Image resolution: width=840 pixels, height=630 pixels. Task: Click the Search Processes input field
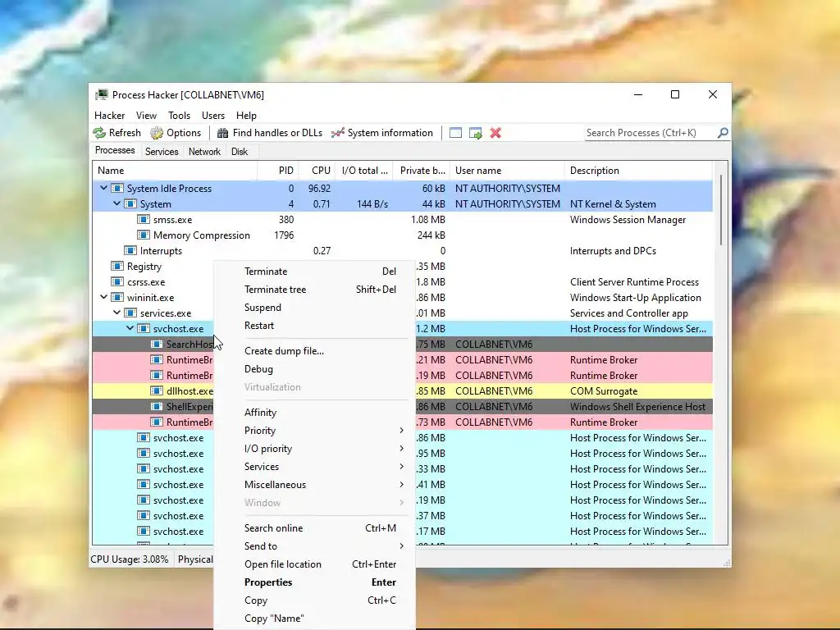click(x=651, y=132)
